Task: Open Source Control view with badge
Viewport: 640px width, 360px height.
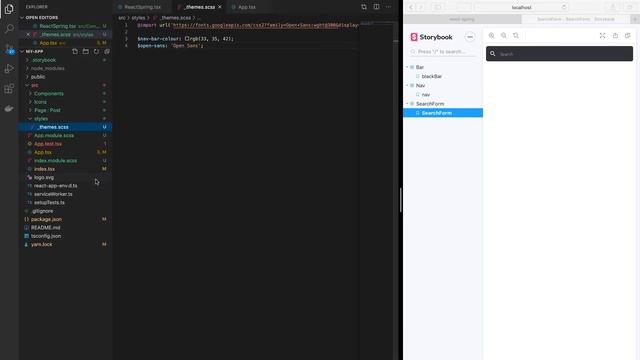Action: tap(9, 49)
